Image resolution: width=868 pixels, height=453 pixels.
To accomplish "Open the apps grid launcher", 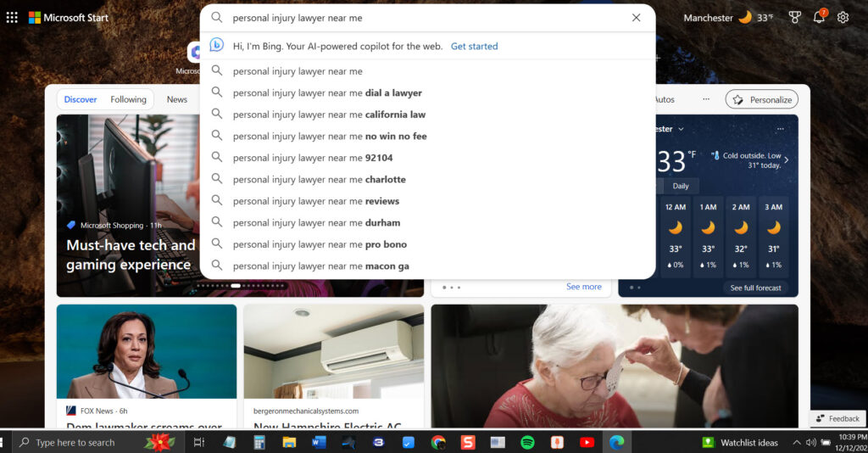I will click(12, 18).
